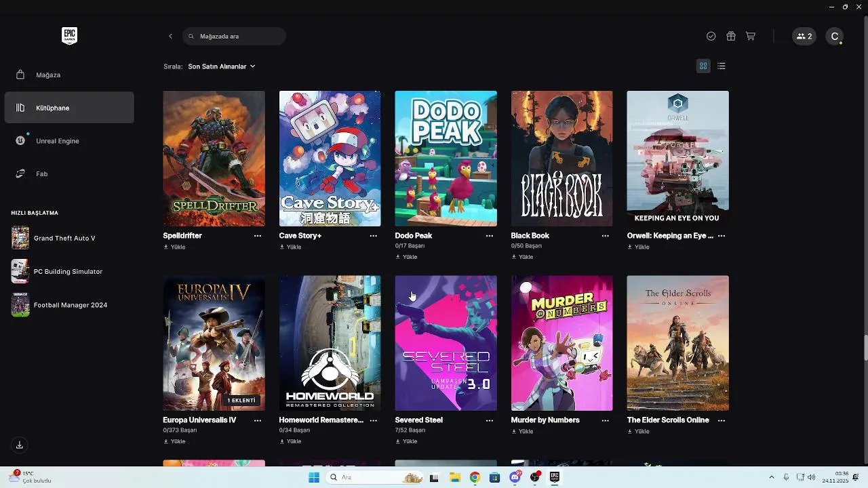Click the Dodo Peak 0/17 Başarı text
This screenshot has width=868, height=488.
coord(410,246)
